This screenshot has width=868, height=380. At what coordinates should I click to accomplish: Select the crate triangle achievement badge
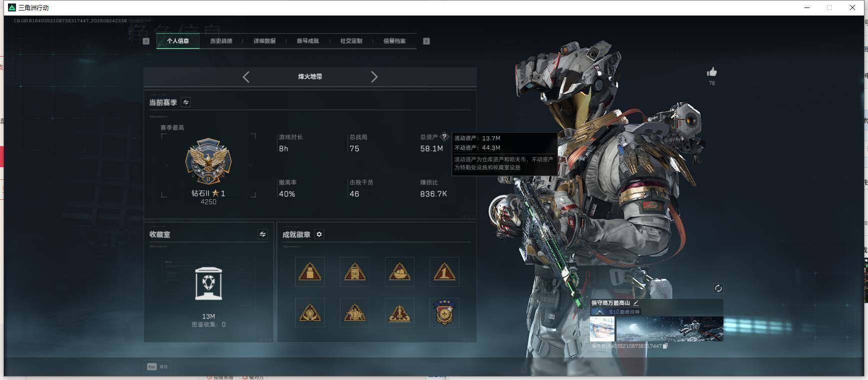[310, 272]
